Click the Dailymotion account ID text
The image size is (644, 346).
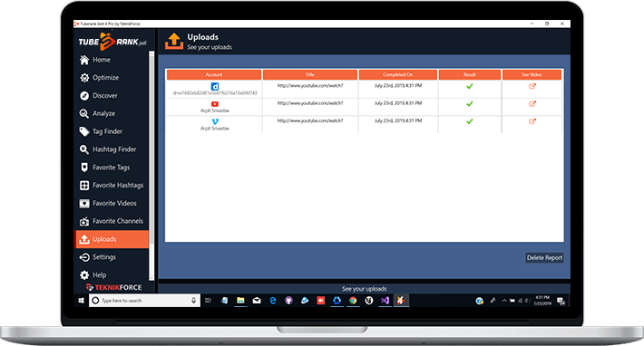click(215, 93)
